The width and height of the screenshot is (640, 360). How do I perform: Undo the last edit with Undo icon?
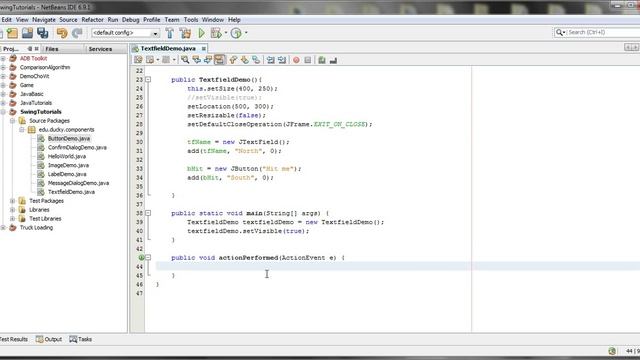click(62, 33)
